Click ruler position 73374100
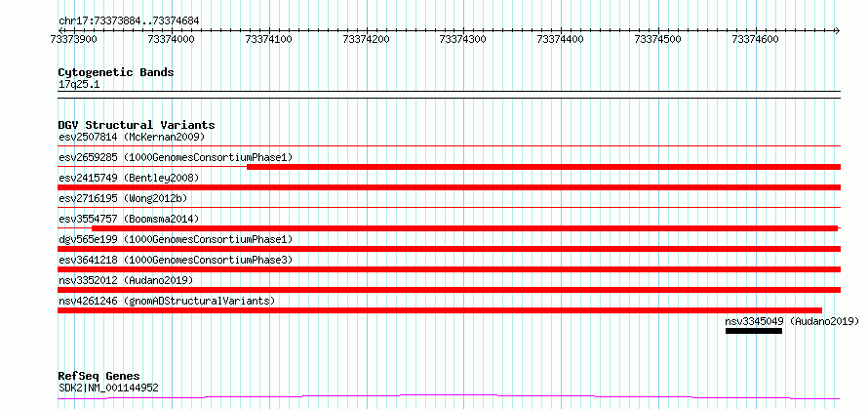 coord(269,39)
